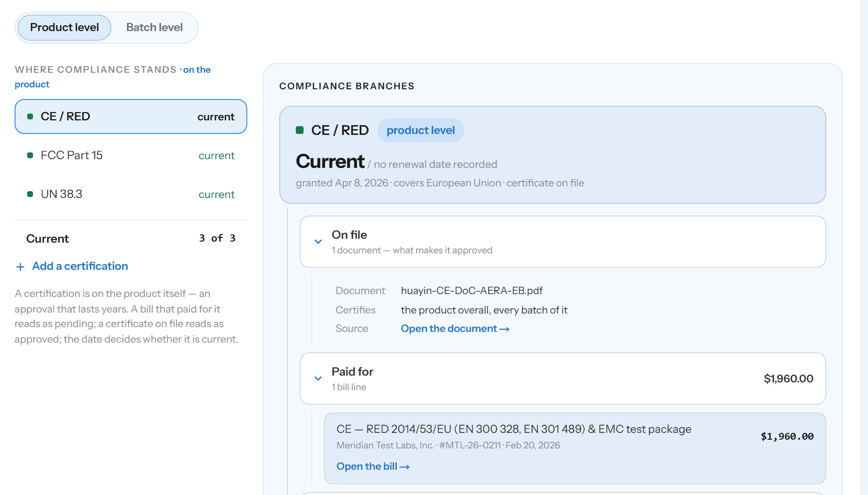
Task: Click the green dot next to FCC Part 15
Action: click(x=30, y=155)
